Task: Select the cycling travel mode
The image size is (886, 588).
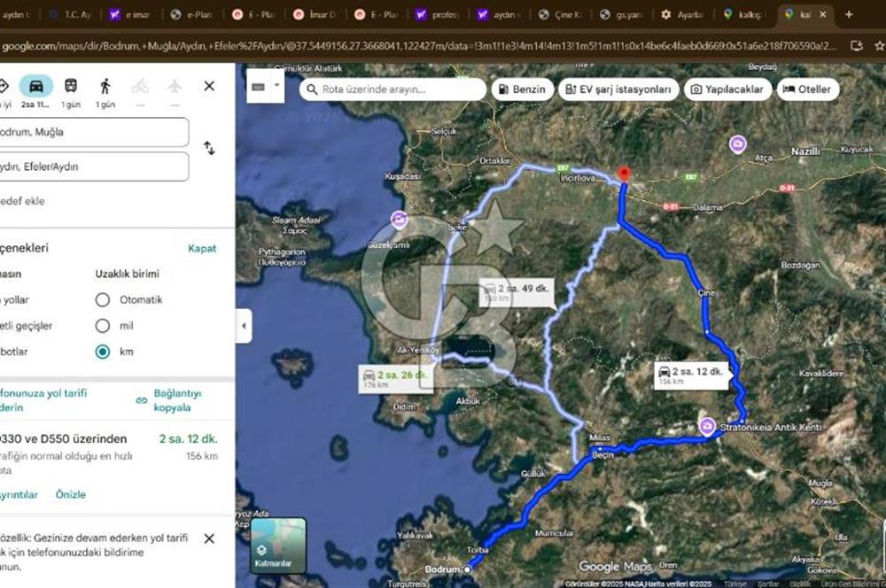Action: click(140, 86)
